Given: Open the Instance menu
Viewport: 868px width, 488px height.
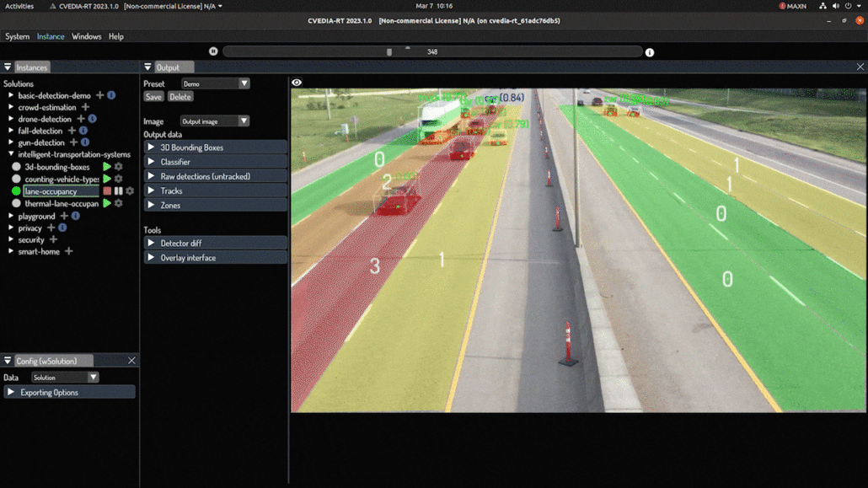Looking at the screenshot, I should [50, 36].
